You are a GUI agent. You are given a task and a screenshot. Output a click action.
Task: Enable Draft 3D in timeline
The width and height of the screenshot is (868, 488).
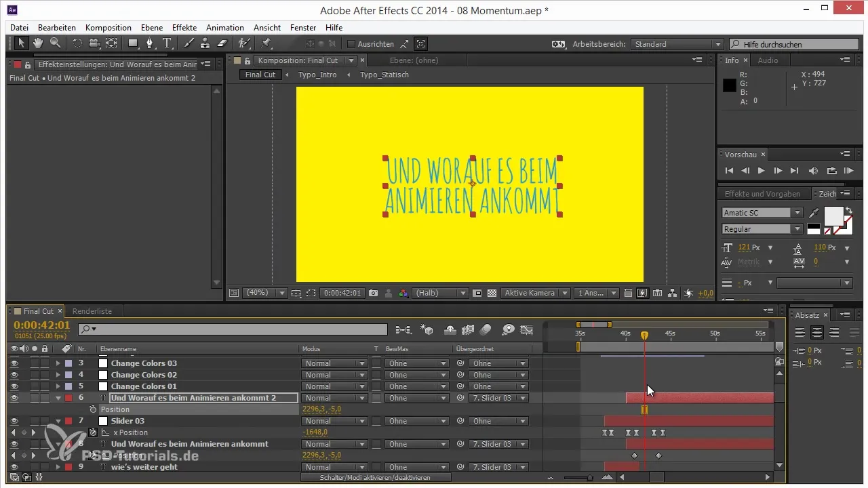point(427,329)
